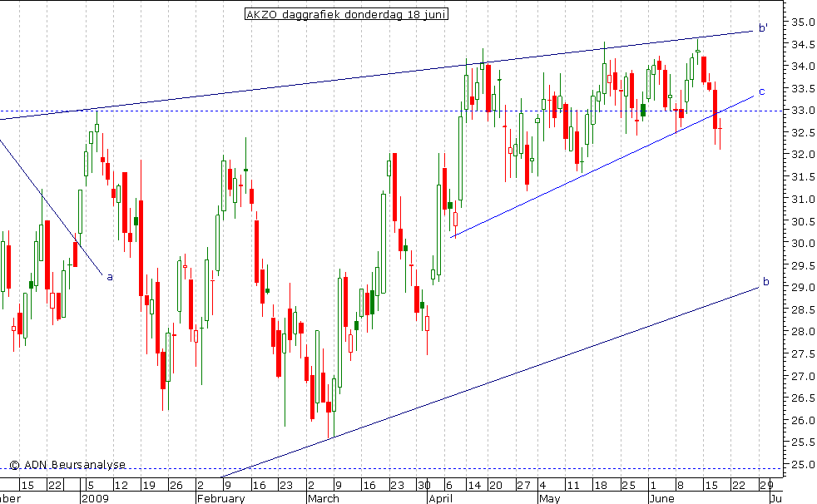Click the 35.0 price axis label
The height and width of the screenshot is (504, 817).
coord(803,22)
